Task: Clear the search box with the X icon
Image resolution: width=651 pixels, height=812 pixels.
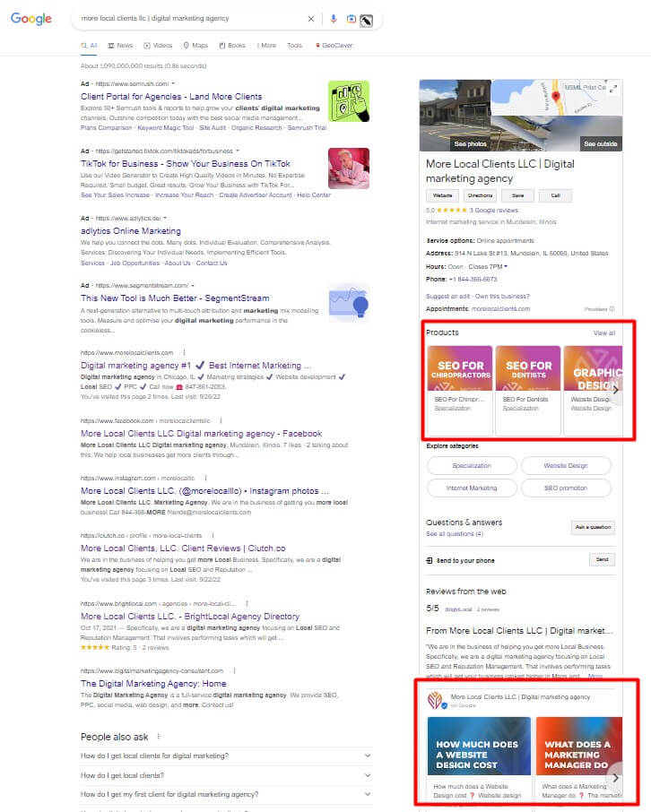Action: [x=311, y=19]
